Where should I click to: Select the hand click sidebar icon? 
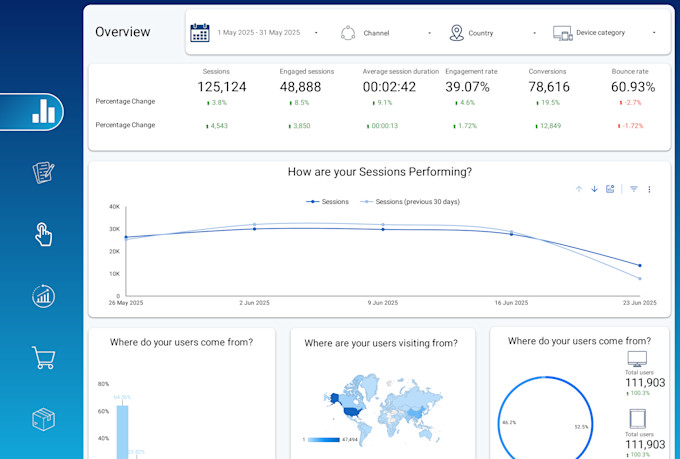pyautogui.click(x=43, y=234)
